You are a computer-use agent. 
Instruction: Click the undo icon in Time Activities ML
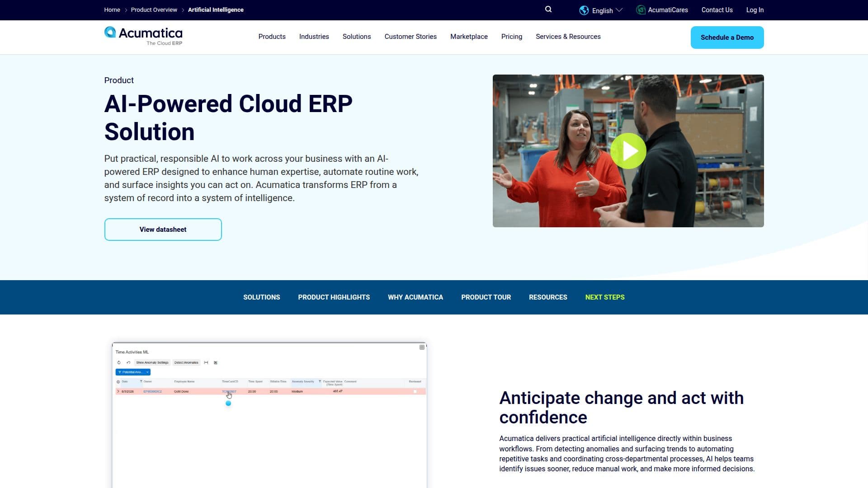(x=128, y=362)
